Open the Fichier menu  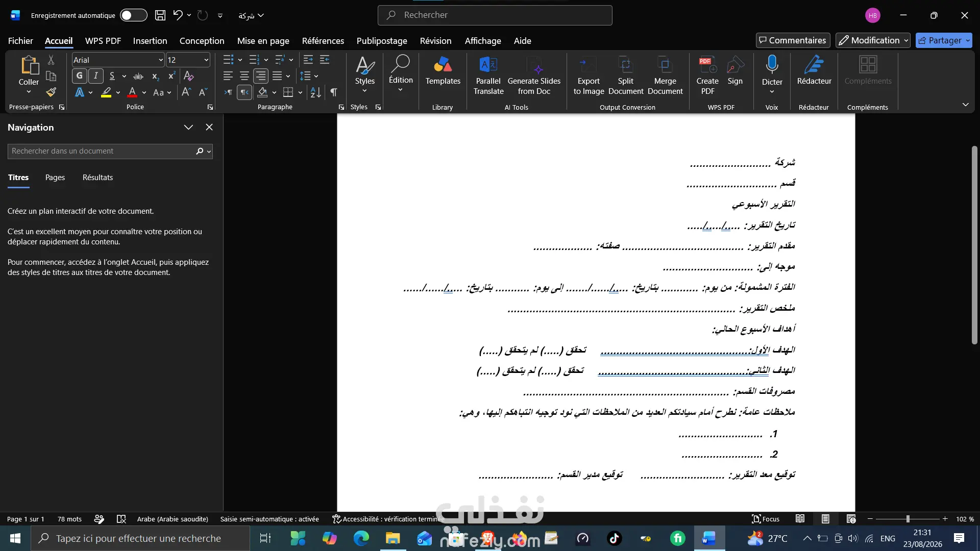(x=20, y=41)
